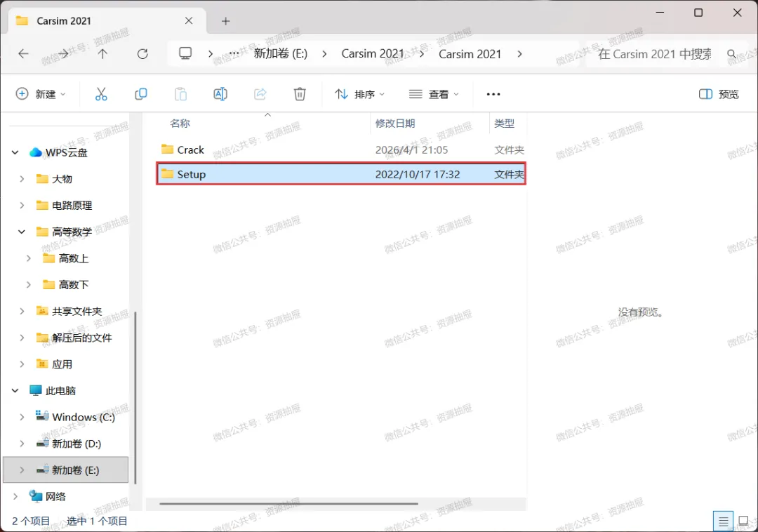The image size is (758, 532).
Task: Sort by 类型 column header
Action: point(504,124)
